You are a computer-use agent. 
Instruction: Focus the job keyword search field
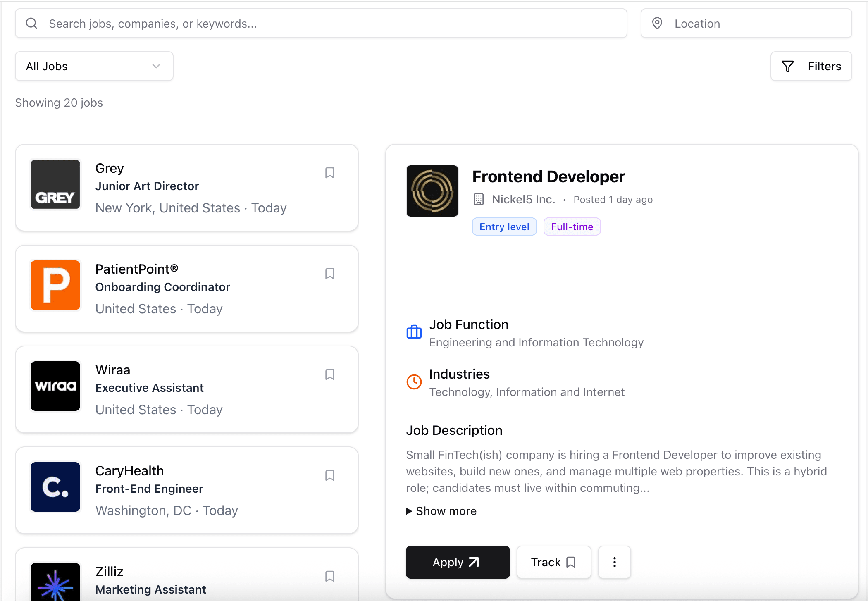(x=331, y=24)
